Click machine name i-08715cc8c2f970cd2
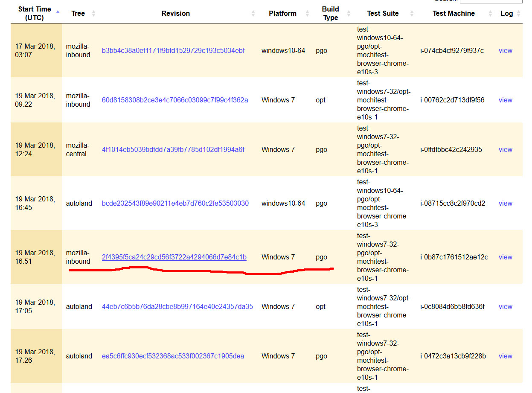532x393 pixels. tap(452, 203)
